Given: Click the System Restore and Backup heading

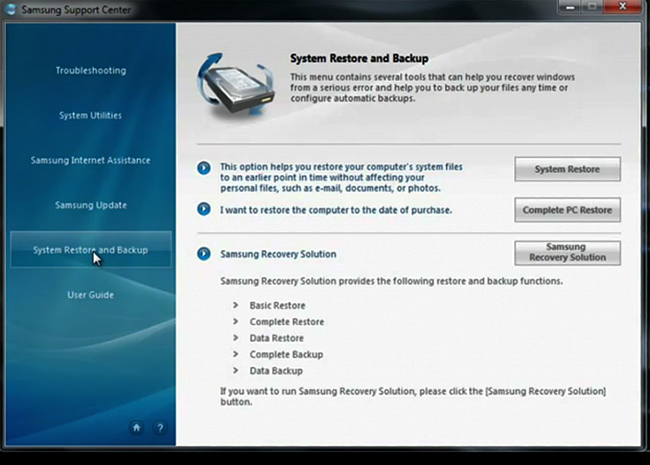Looking at the screenshot, I should (x=359, y=58).
